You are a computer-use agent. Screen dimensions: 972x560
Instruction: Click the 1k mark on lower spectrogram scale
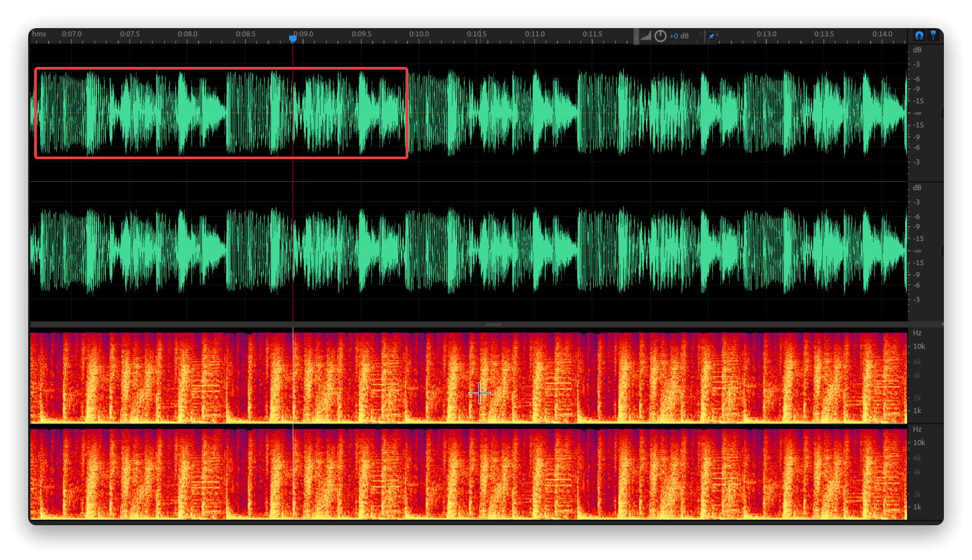coord(917,507)
